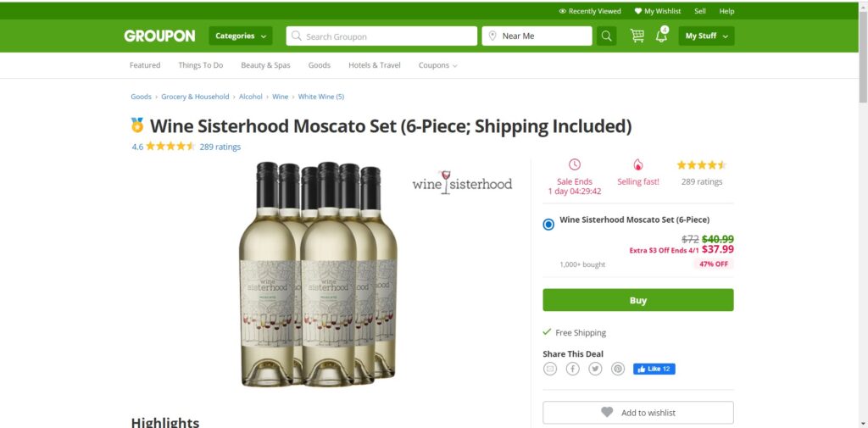Viewport: 868px width, 428px height.
Task: Click the Facebook Like button
Action: (654, 369)
